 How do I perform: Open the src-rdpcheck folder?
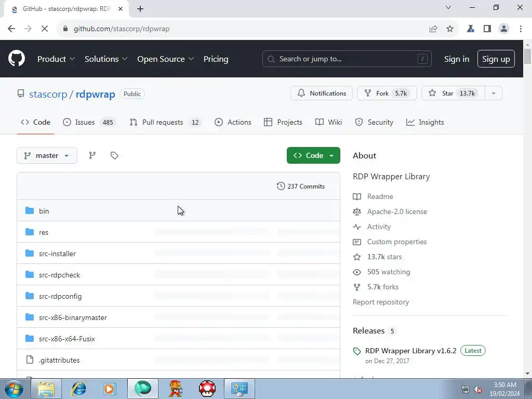click(x=59, y=275)
